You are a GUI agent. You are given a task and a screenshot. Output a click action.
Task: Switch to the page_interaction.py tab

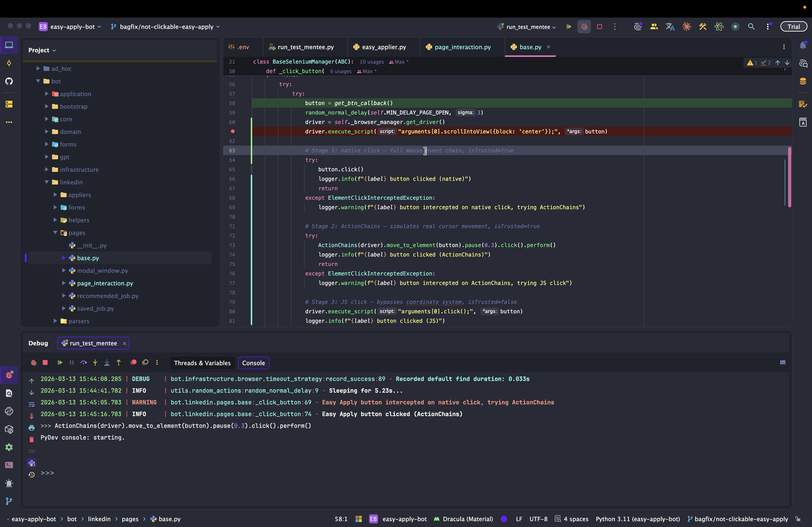pos(462,47)
